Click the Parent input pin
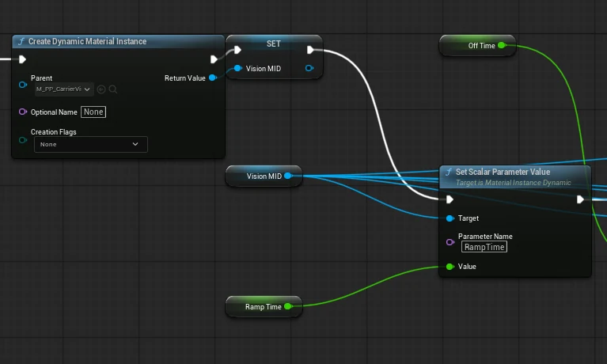 [x=23, y=85]
